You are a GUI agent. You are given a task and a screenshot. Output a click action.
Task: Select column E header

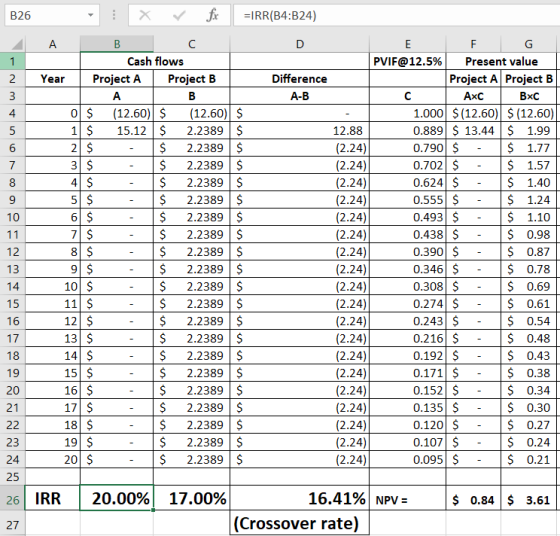[x=408, y=44]
